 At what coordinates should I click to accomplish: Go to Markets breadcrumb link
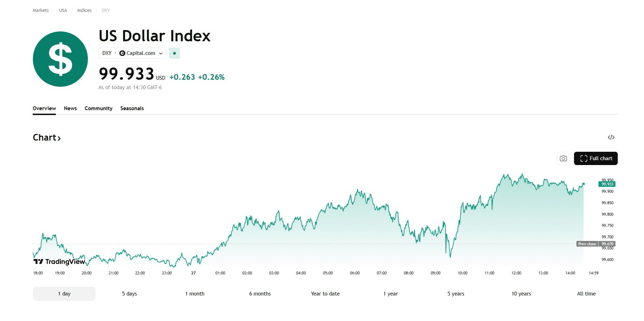click(41, 10)
